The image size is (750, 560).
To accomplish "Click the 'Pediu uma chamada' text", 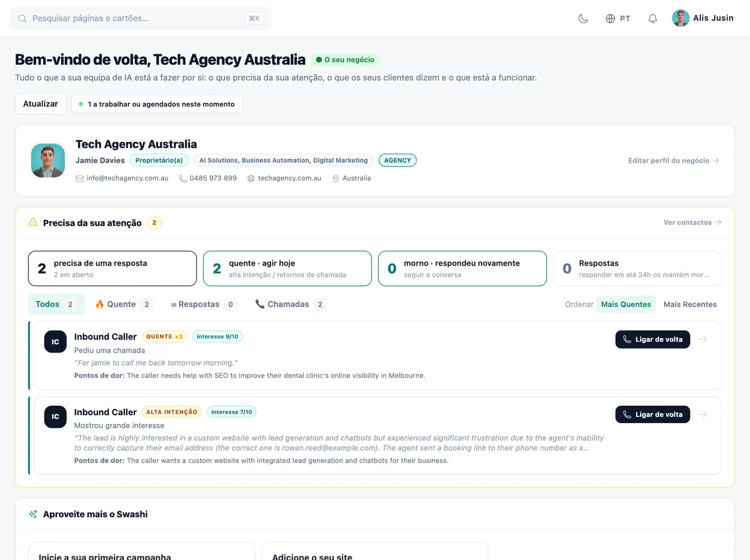I will coord(109,351).
